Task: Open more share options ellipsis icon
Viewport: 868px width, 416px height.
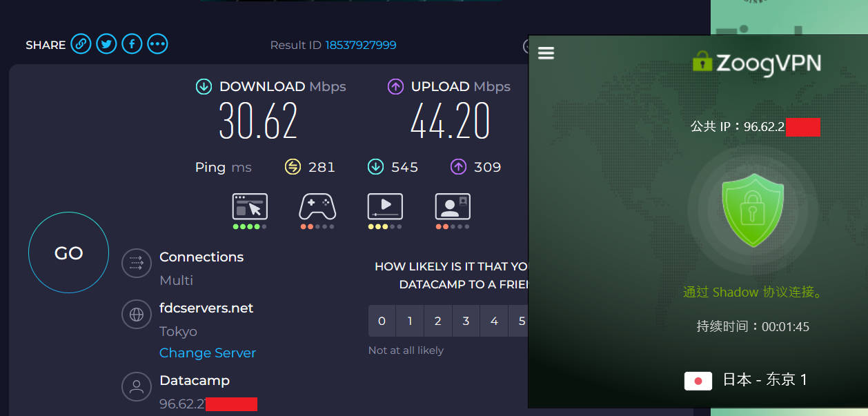Action: (x=157, y=44)
